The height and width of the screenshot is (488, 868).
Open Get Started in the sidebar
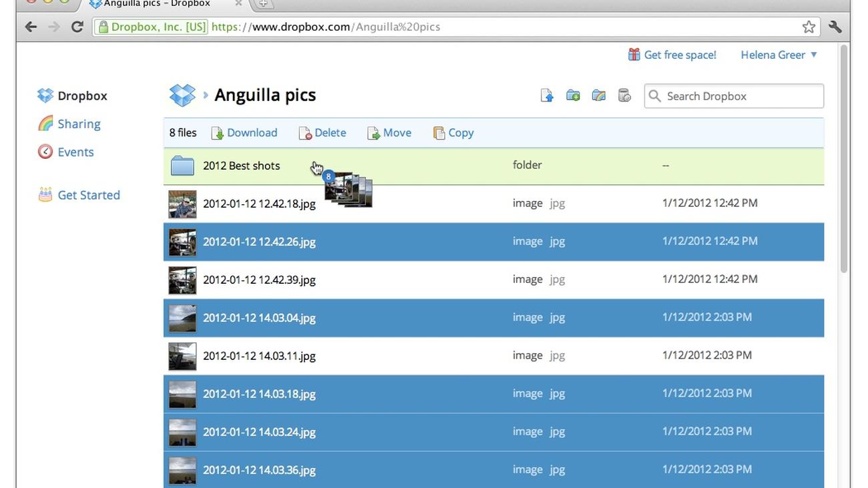88,195
